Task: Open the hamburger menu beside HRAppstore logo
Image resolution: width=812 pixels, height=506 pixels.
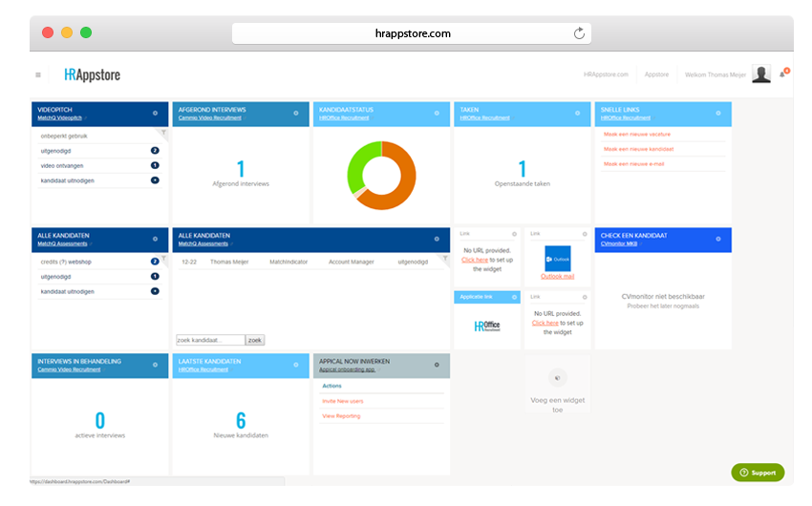Action: point(38,75)
